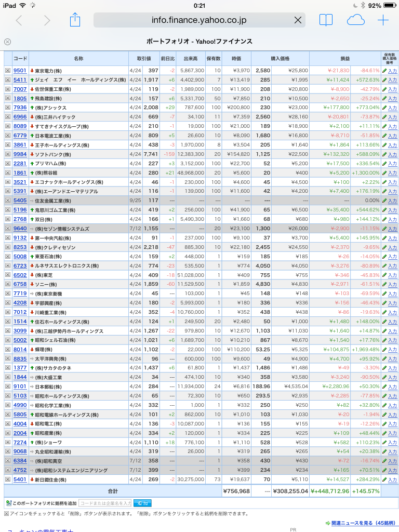This screenshot has height=532, width=399.
Task: Tap the address field info.finance.yahoo.co.jp
Action: (x=199, y=20)
